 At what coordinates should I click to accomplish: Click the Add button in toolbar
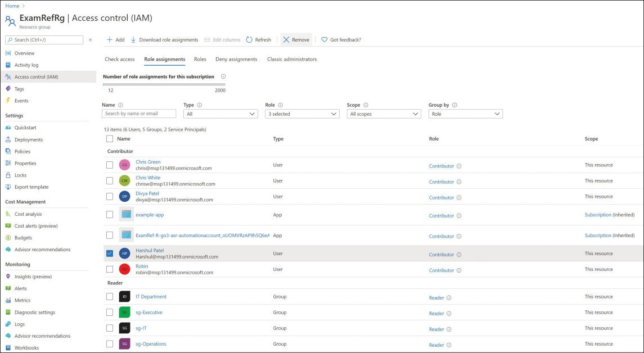(115, 40)
